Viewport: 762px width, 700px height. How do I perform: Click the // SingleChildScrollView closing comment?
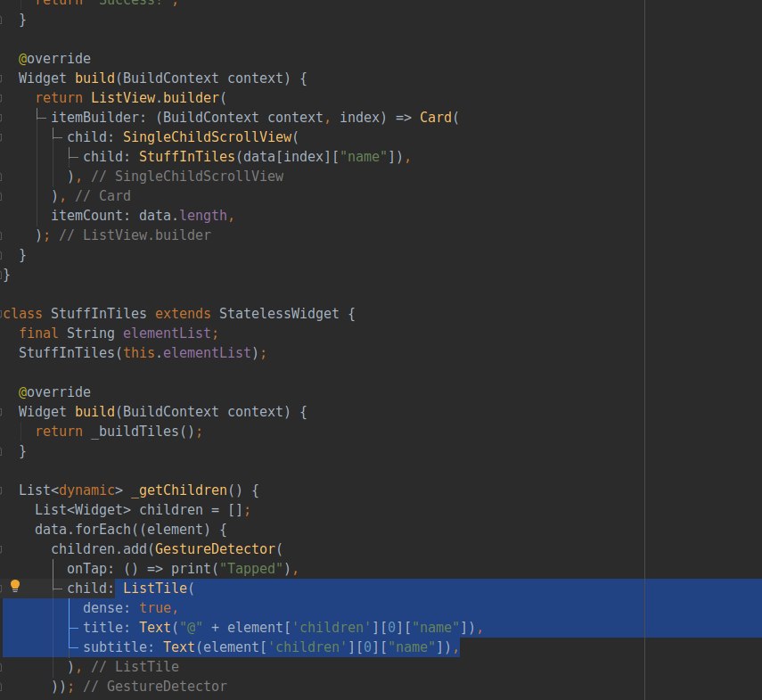[x=187, y=177]
